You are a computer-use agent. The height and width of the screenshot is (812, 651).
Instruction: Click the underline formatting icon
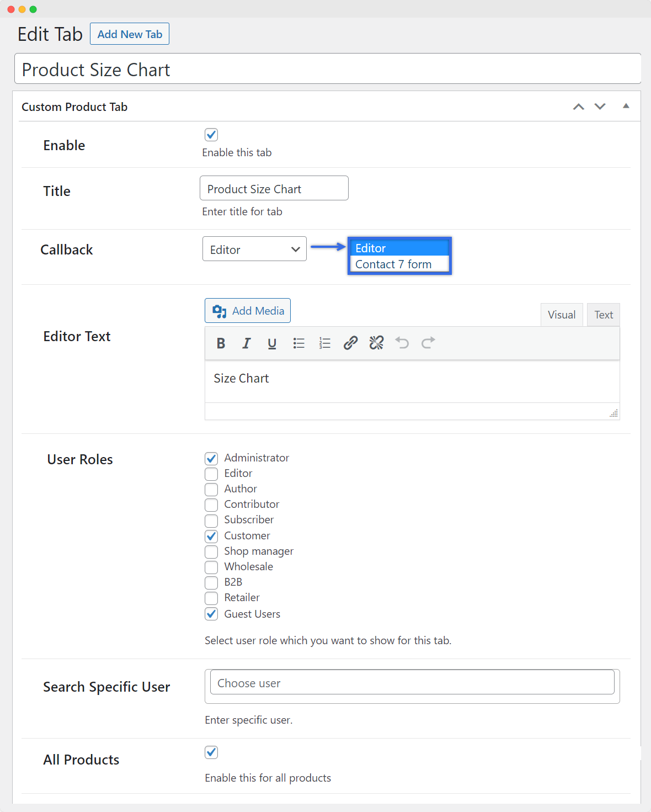272,343
